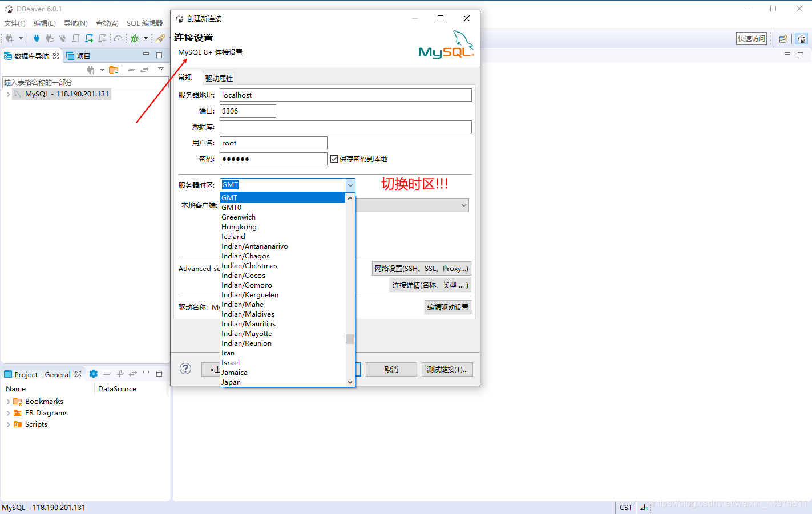Click the dashboard gauge icon in toolbar
The image size is (812, 514).
pos(118,38)
